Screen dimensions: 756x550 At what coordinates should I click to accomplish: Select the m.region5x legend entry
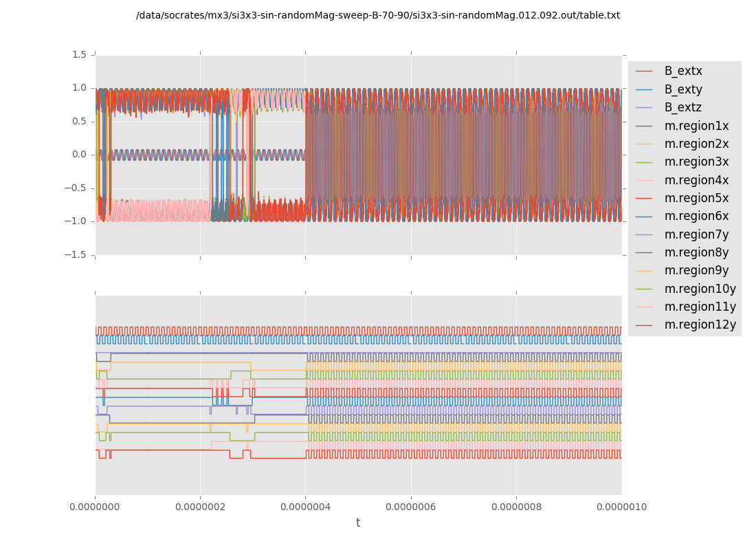coord(696,198)
